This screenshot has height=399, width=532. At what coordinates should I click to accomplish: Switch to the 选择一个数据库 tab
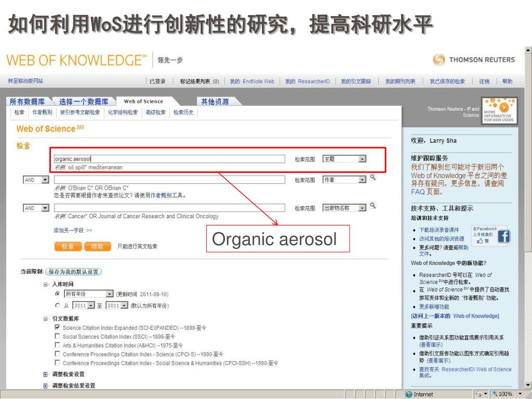click(x=84, y=101)
